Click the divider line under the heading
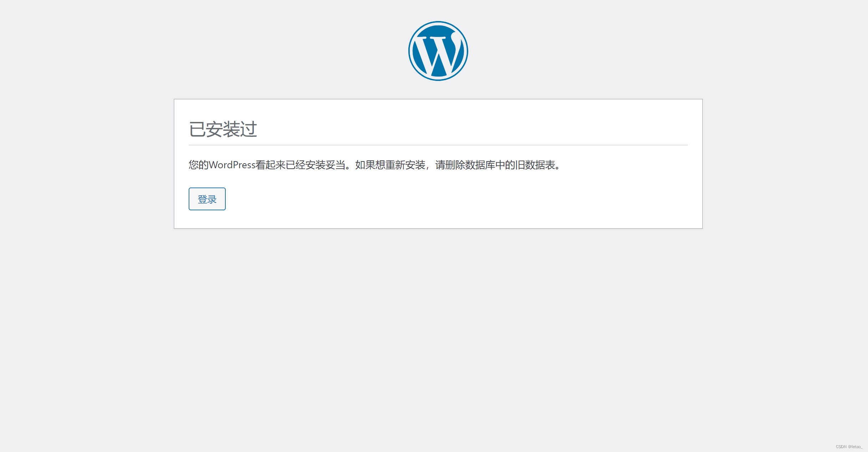868x452 pixels. click(x=438, y=145)
